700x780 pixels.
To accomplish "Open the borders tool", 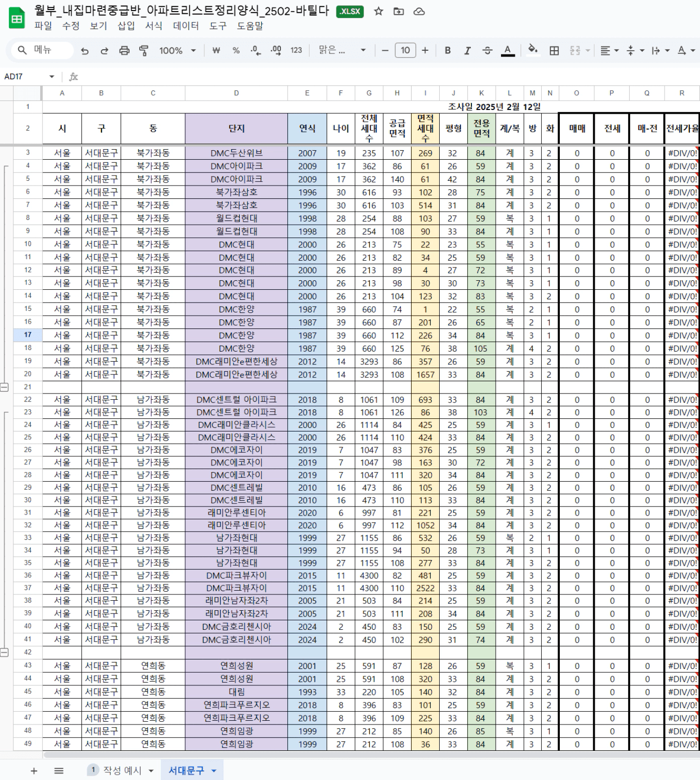I will (x=554, y=51).
